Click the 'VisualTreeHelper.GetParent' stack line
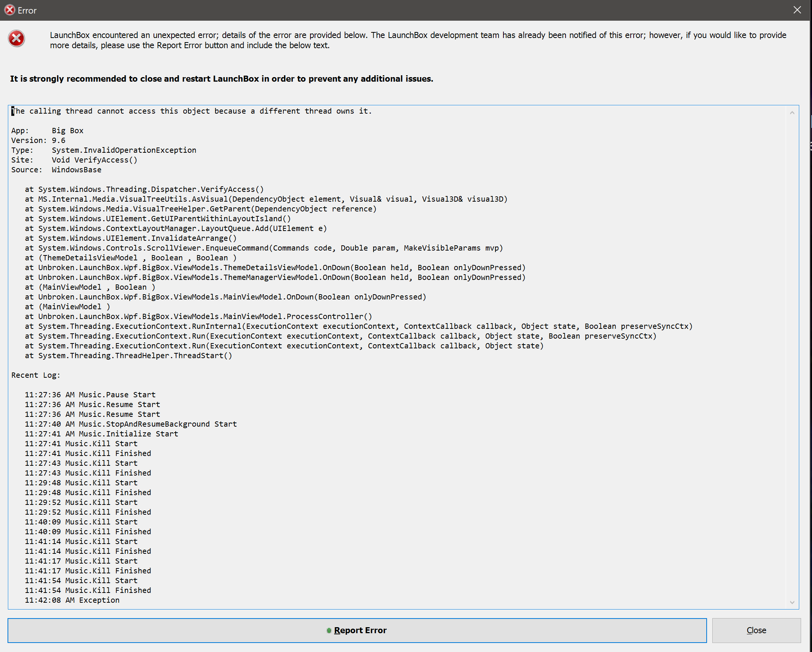812x652 pixels. coord(201,209)
